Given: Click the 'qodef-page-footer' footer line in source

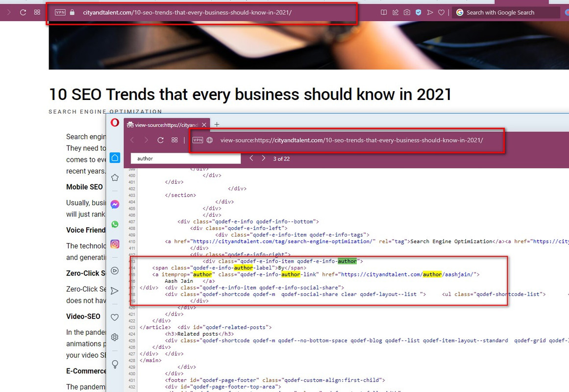Looking at the screenshot, I should coord(275,380).
